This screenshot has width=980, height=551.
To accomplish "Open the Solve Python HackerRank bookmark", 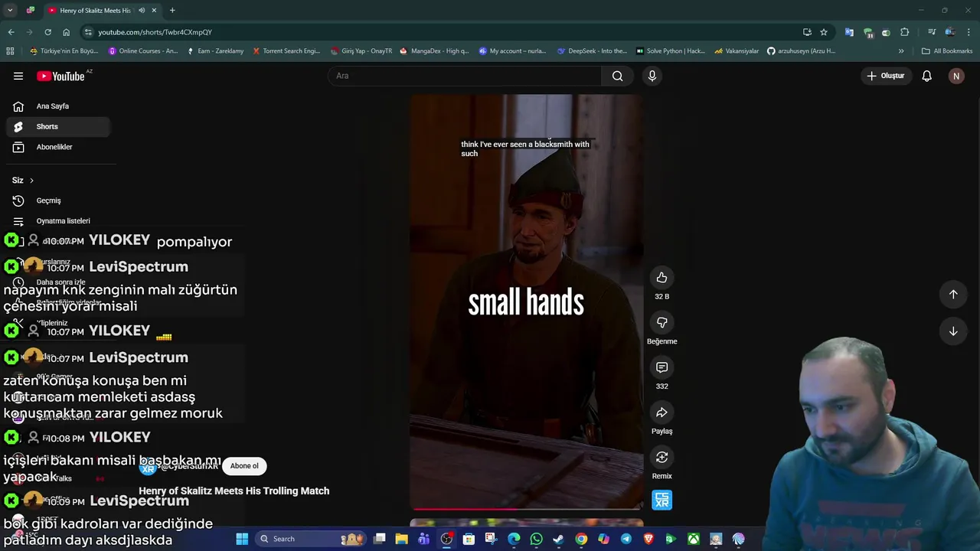I will (x=670, y=51).
